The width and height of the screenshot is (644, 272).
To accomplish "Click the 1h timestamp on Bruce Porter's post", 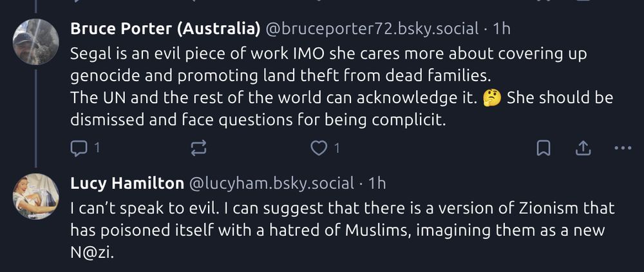I will click(501, 29).
